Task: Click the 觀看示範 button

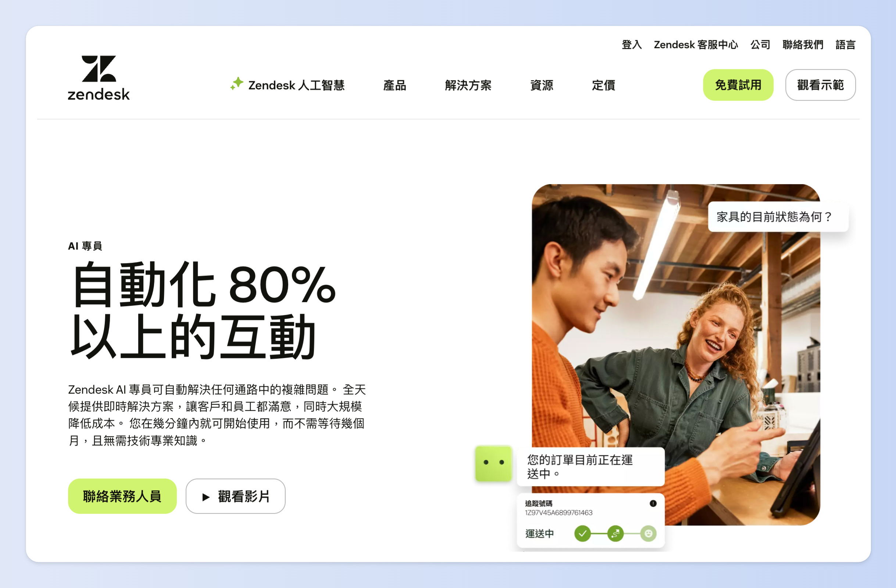Action: point(820,85)
